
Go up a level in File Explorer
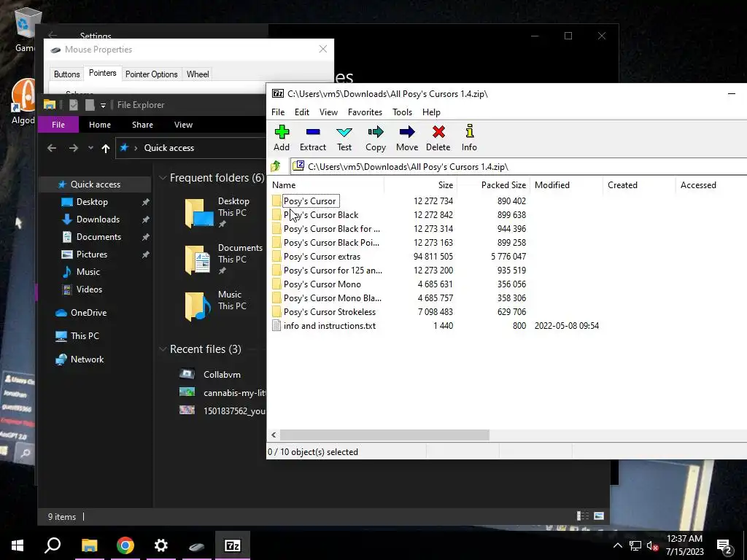pos(106,148)
